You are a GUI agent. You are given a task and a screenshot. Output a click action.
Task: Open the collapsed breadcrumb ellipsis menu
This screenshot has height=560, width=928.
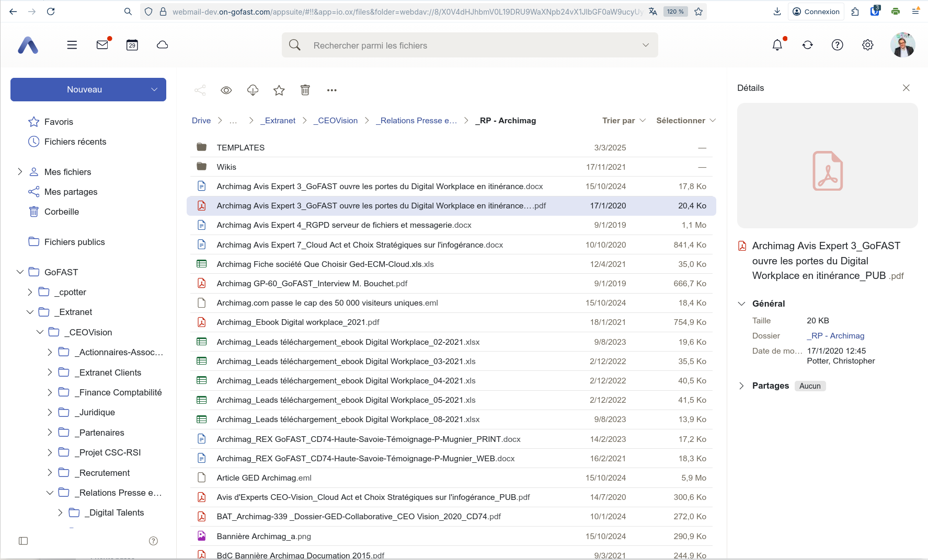click(x=233, y=120)
